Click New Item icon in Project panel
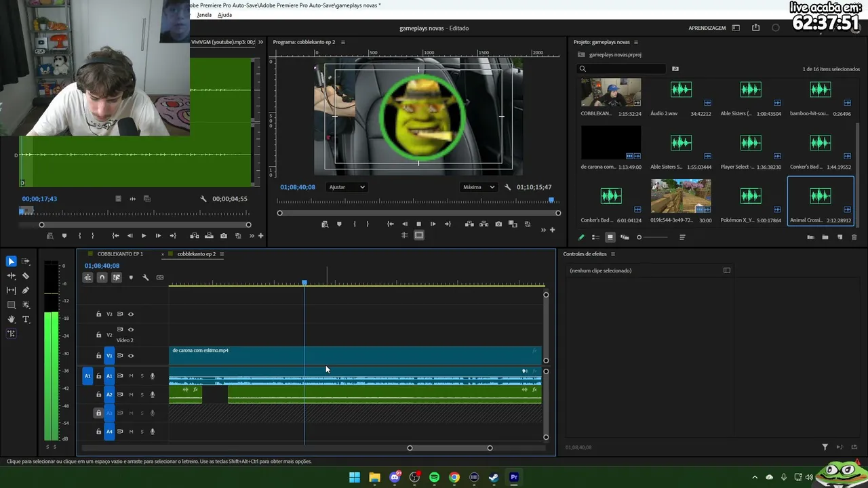868x488 pixels. click(x=840, y=237)
